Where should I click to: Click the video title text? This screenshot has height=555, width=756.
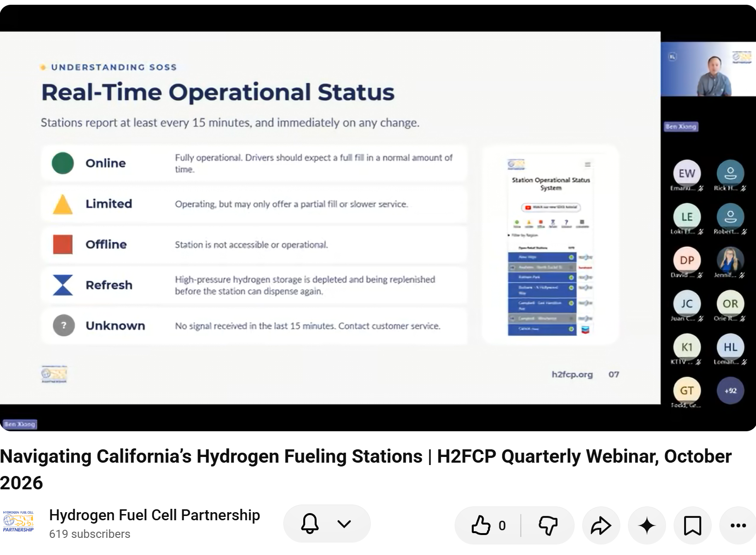click(x=366, y=469)
